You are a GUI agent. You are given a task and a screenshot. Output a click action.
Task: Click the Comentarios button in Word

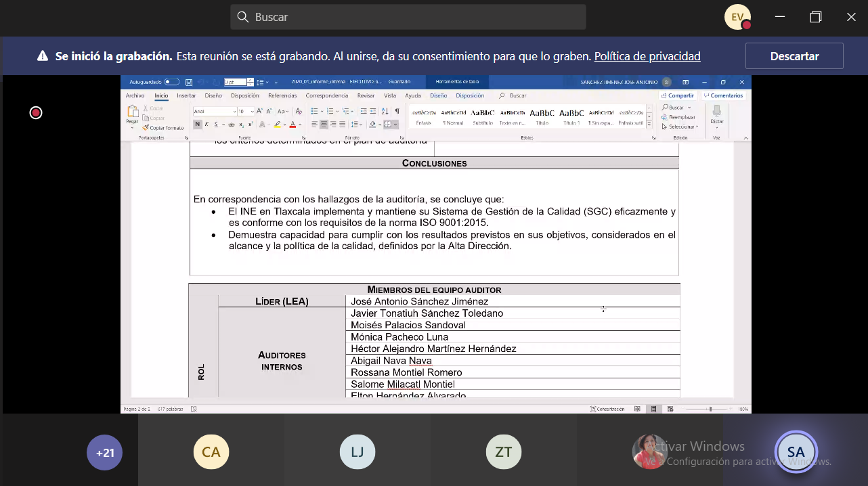click(723, 95)
